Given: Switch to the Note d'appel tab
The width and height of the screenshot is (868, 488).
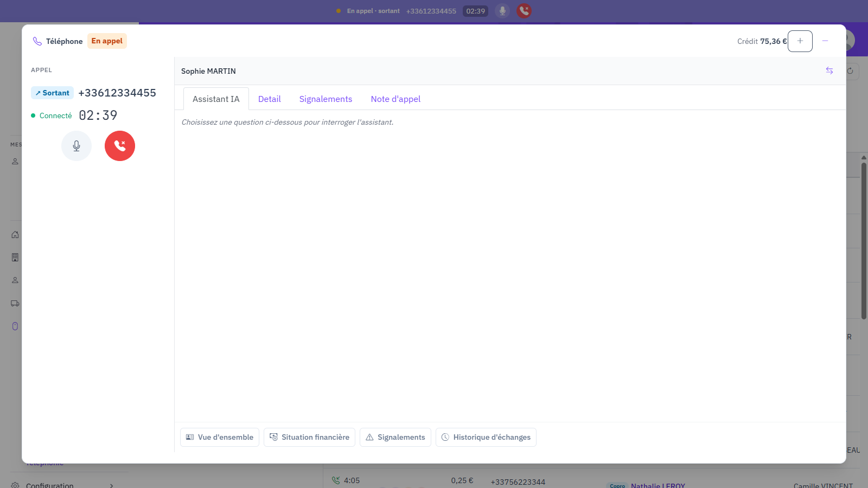Looking at the screenshot, I should (x=395, y=99).
